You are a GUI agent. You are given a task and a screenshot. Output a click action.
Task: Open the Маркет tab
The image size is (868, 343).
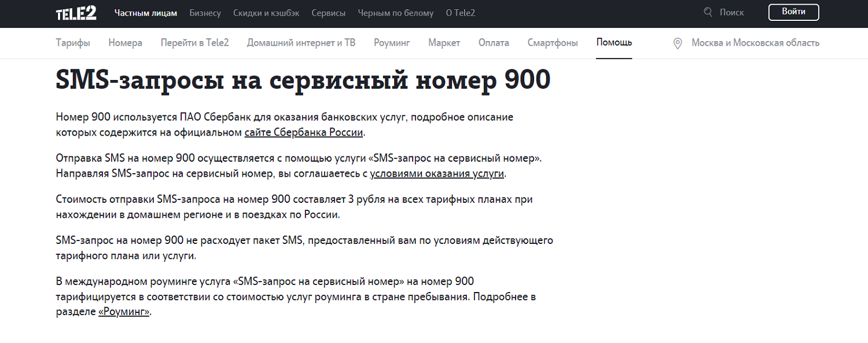(x=444, y=43)
